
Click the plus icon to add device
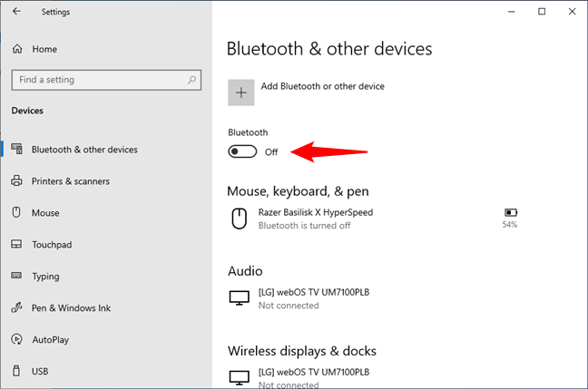(241, 92)
